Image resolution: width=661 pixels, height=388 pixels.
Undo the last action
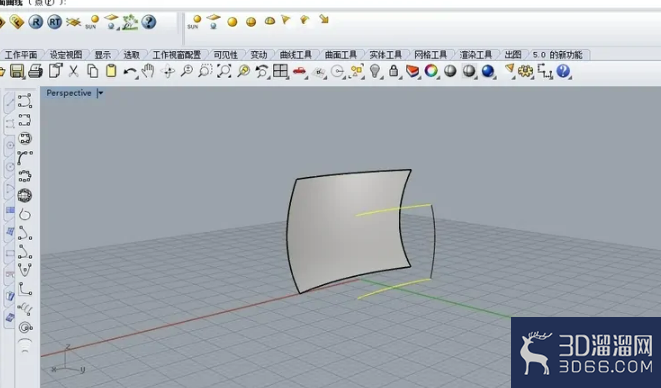point(130,72)
